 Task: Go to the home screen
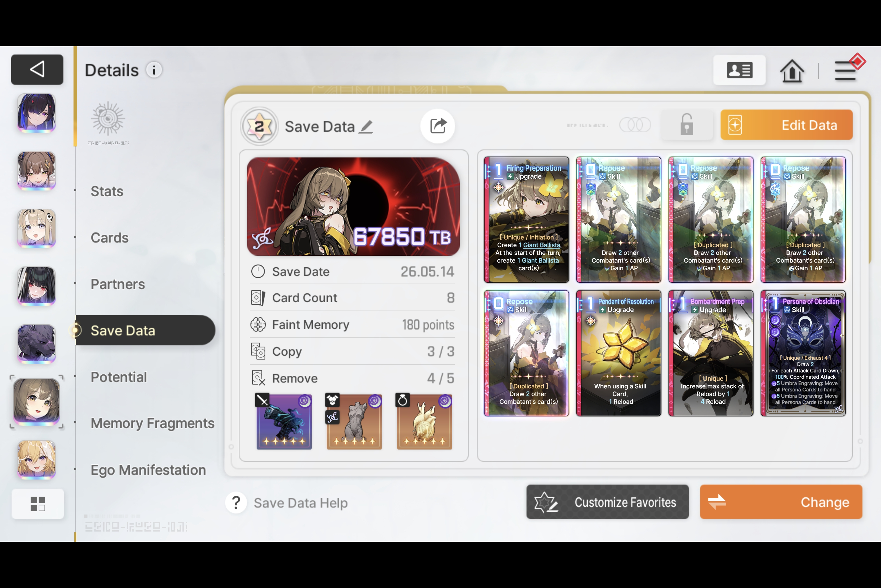(x=792, y=70)
